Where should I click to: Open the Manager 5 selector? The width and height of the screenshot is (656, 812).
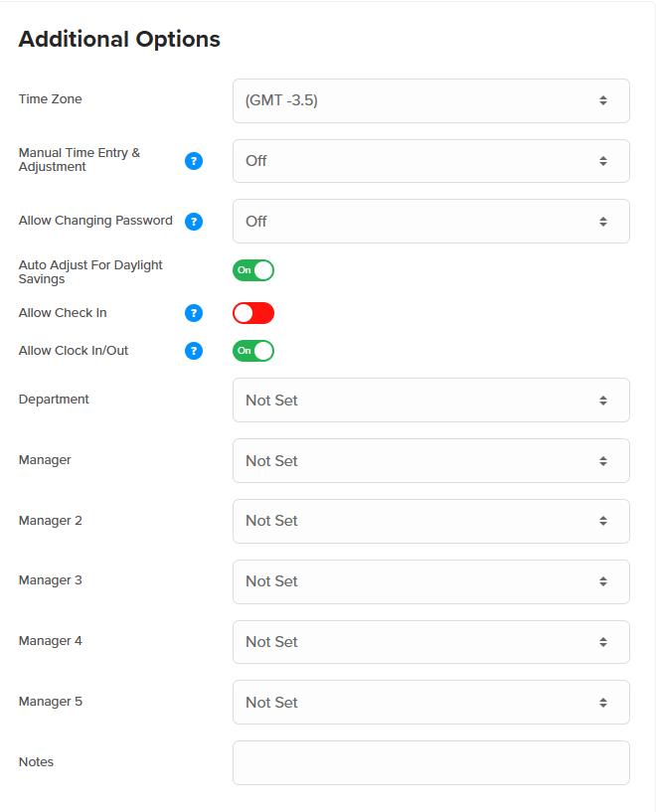click(x=430, y=703)
